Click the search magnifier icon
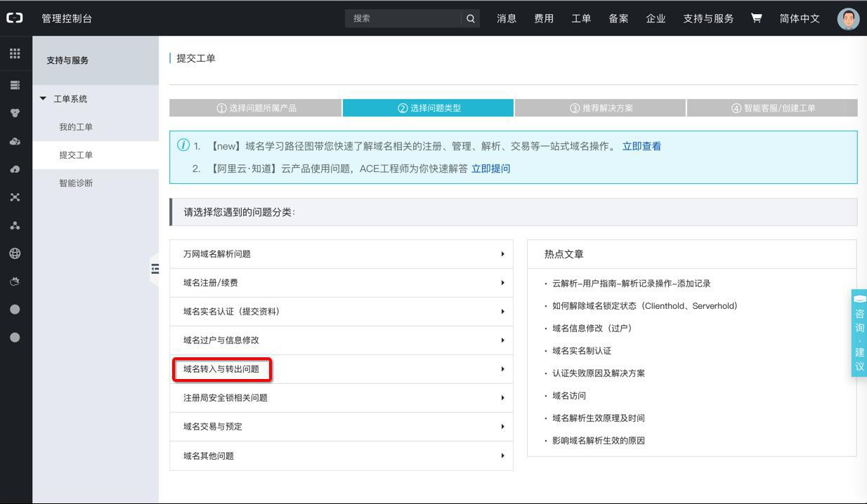867x504 pixels. 471,19
